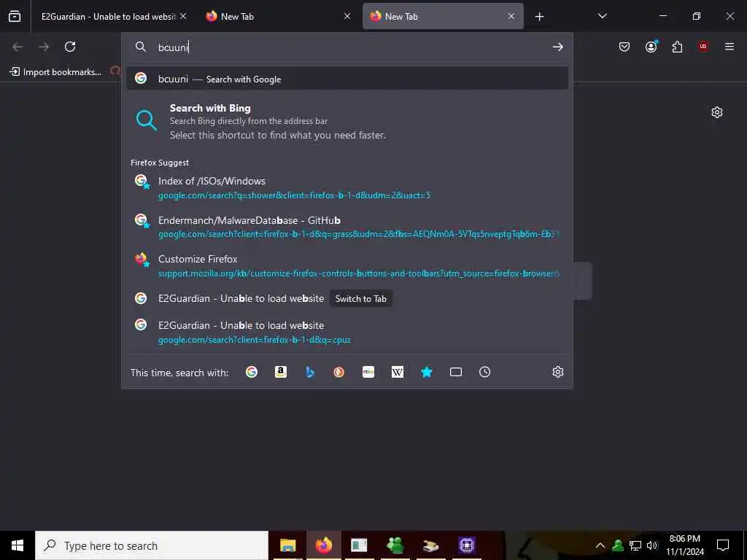747x560 pixels.
Task: Close the E2Guardian tab
Action: [x=183, y=16]
